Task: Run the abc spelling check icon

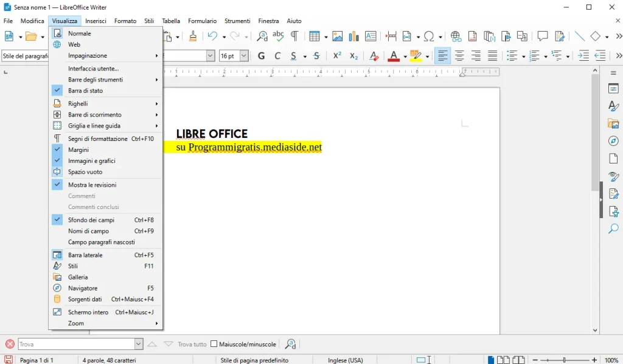Action: [x=278, y=36]
